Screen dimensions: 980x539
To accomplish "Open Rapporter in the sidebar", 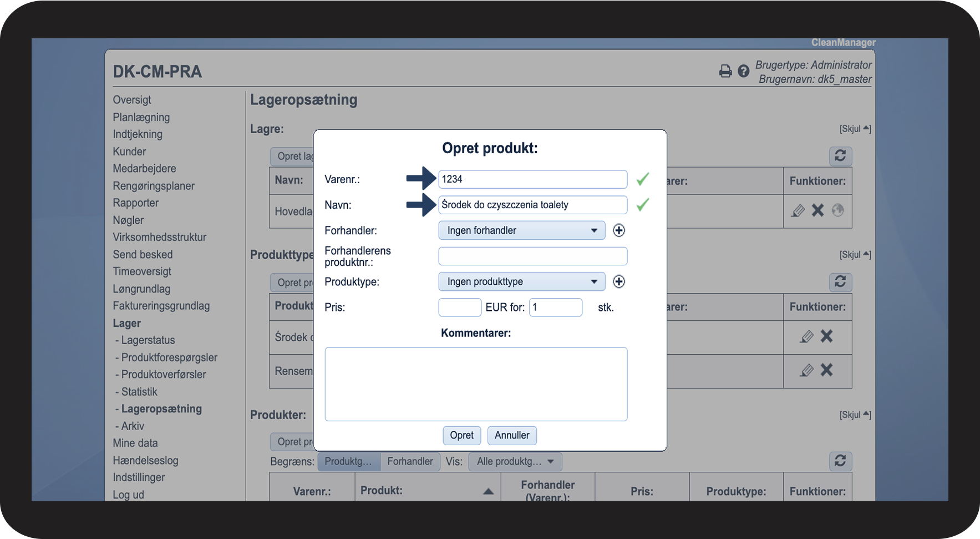I will point(136,203).
